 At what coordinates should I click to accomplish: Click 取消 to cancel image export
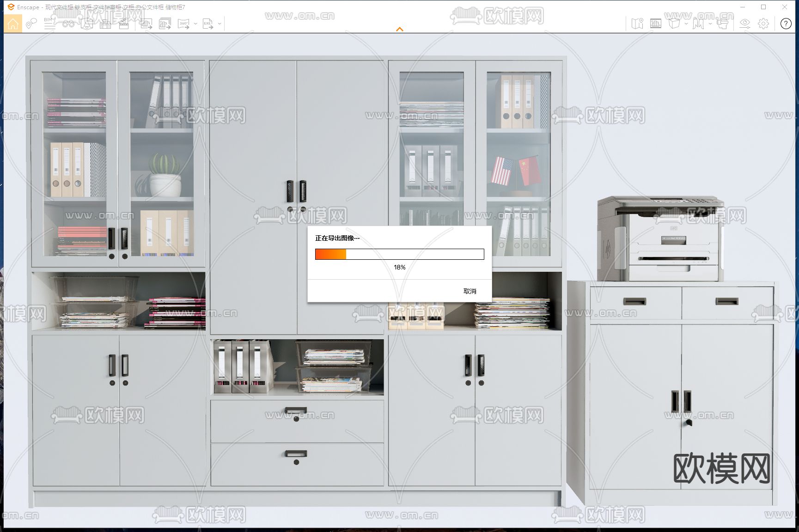tap(470, 291)
